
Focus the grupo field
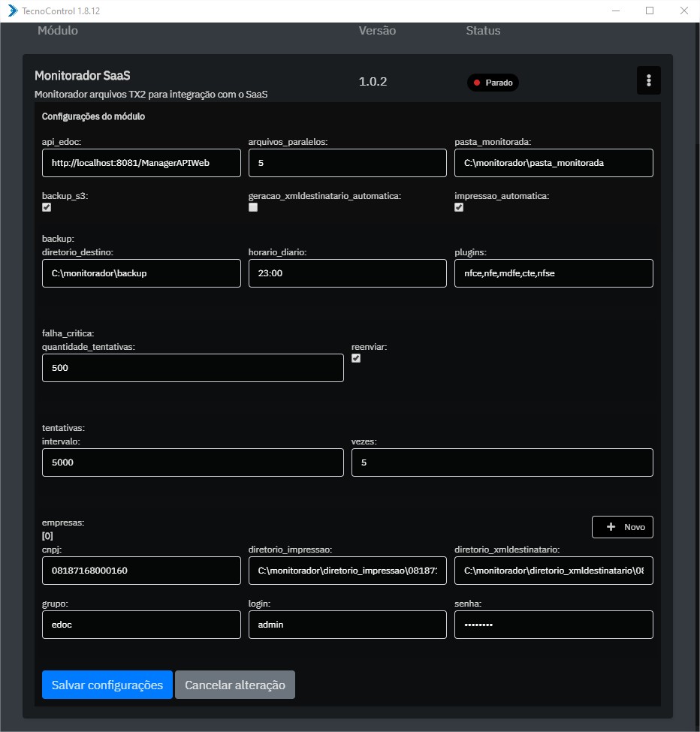point(141,625)
